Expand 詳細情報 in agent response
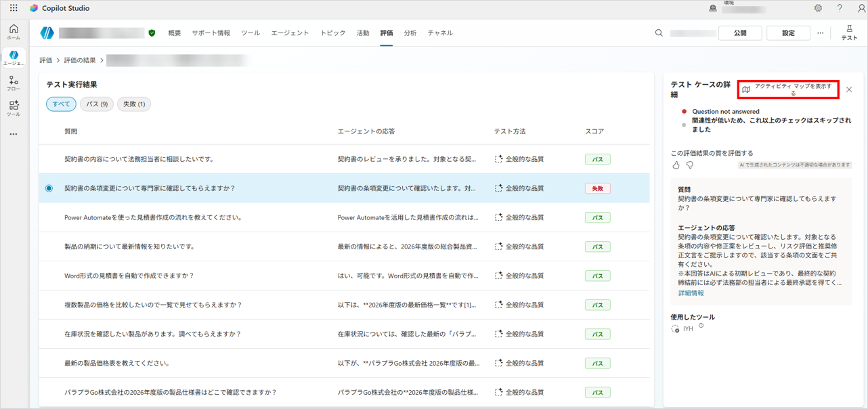This screenshot has width=868, height=409. pyautogui.click(x=691, y=293)
